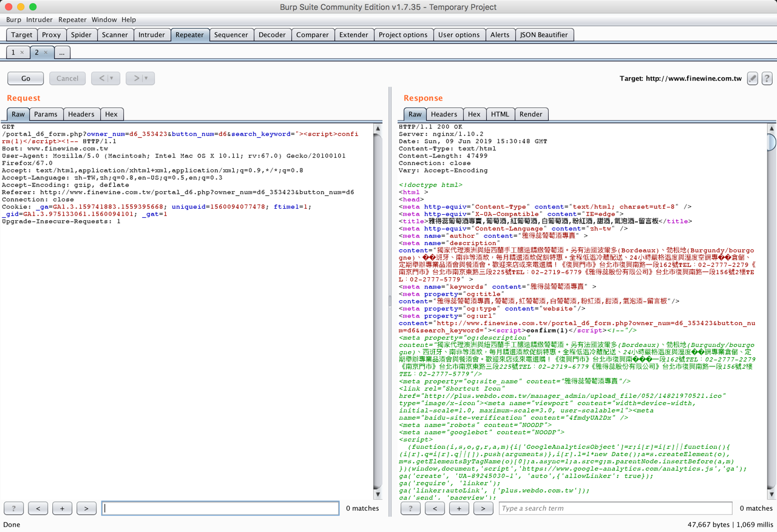This screenshot has width=777, height=532.
Task: Open the history back dropdown button
Action: tap(106, 78)
